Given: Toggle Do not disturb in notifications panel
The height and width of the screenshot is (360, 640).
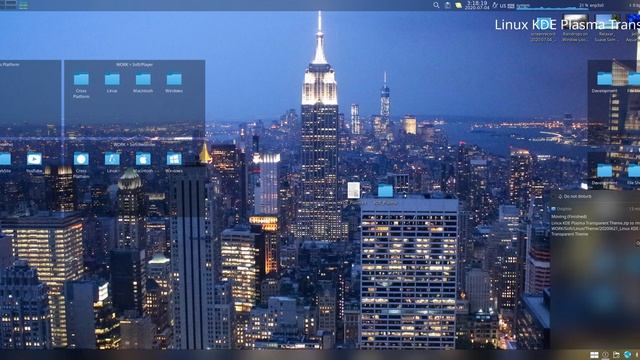Looking at the screenshot, I should 574,197.
